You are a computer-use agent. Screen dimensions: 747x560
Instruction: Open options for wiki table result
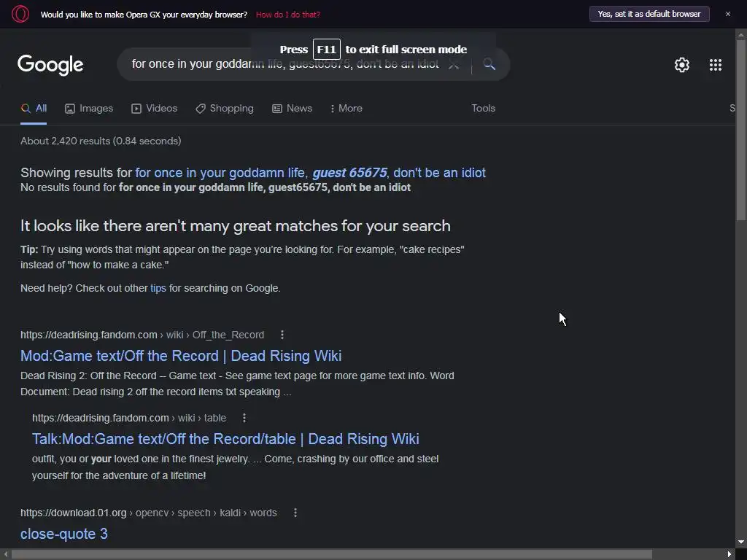pos(244,418)
